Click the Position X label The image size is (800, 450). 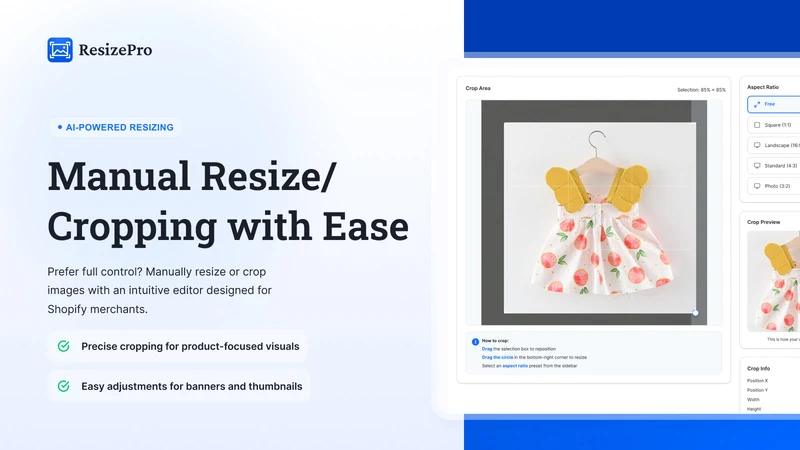757,381
